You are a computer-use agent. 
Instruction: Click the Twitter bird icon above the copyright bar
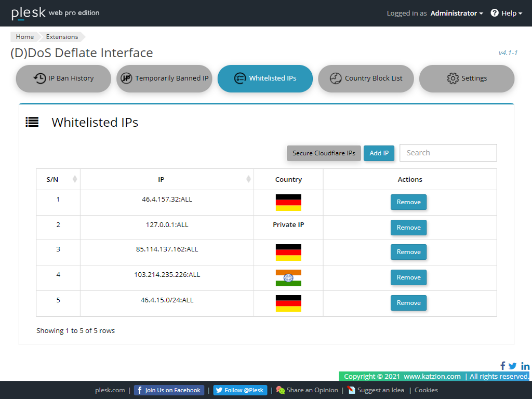click(x=513, y=366)
